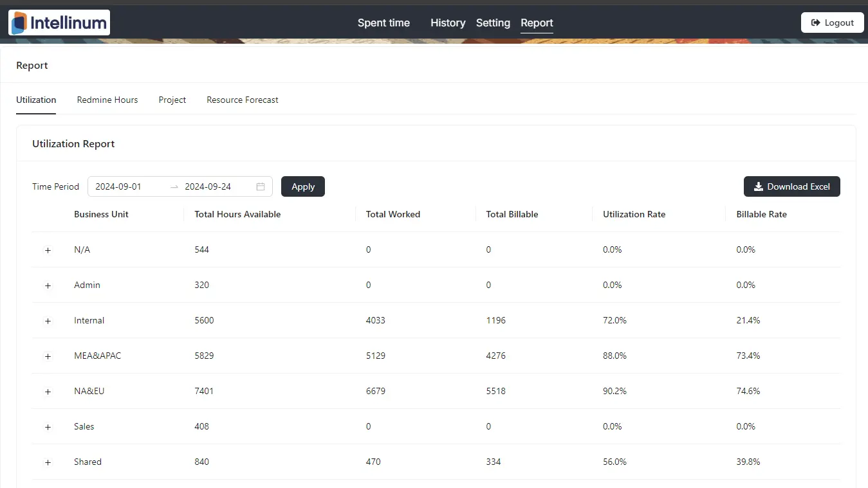Click the Intellinum logo
This screenshot has width=868, height=488.
59,23
